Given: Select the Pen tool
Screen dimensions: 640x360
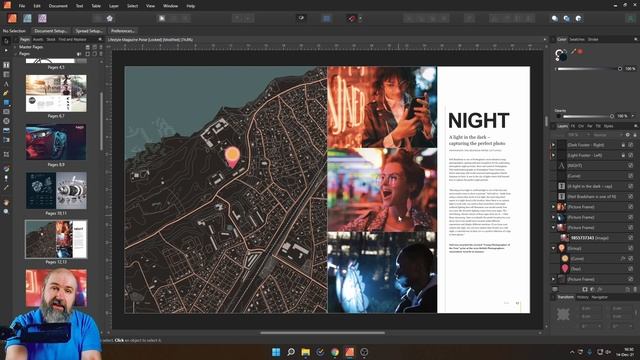Looking at the screenshot, I should click(6, 93).
